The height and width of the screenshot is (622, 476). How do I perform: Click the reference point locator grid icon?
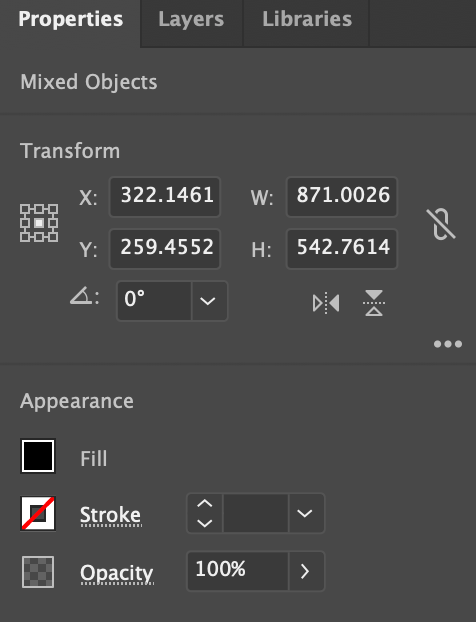[39, 223]
